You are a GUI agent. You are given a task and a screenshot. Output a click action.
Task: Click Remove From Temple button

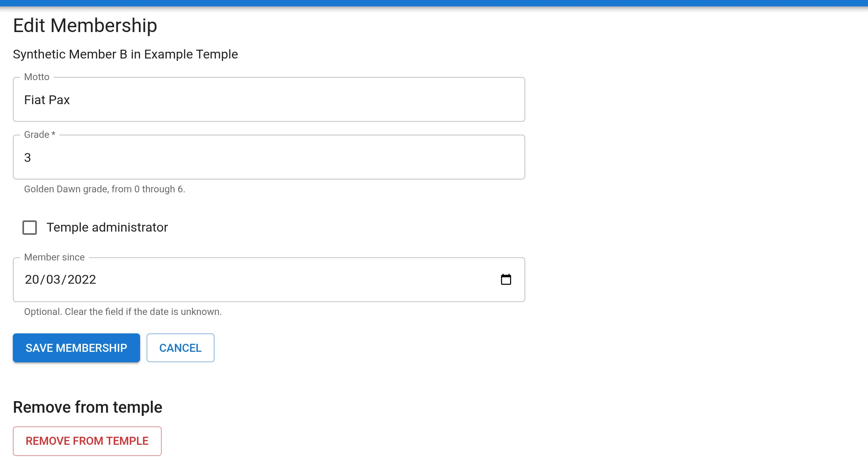87,441
